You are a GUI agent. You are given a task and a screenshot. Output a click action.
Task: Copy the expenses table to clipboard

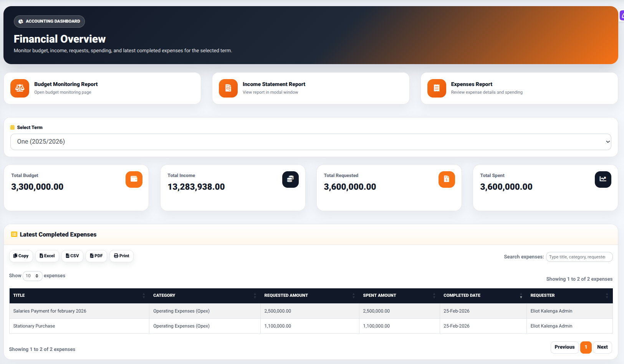(x=21, y=256)
